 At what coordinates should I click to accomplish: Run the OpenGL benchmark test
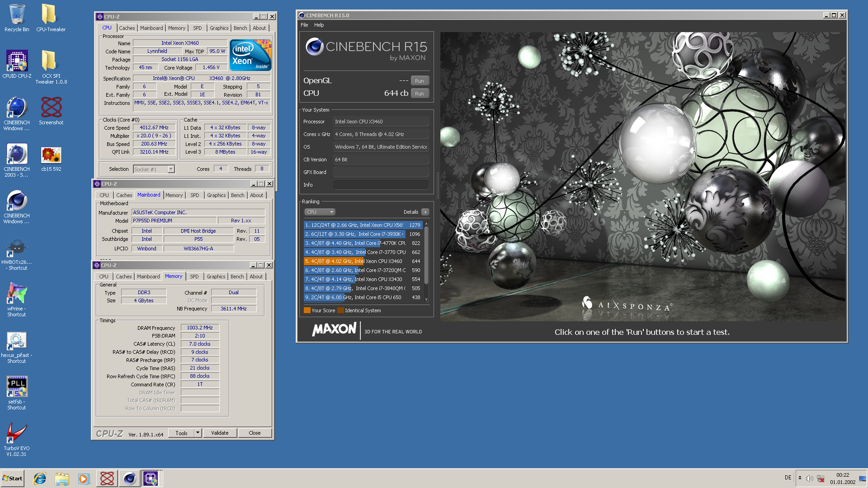(420, 81)
